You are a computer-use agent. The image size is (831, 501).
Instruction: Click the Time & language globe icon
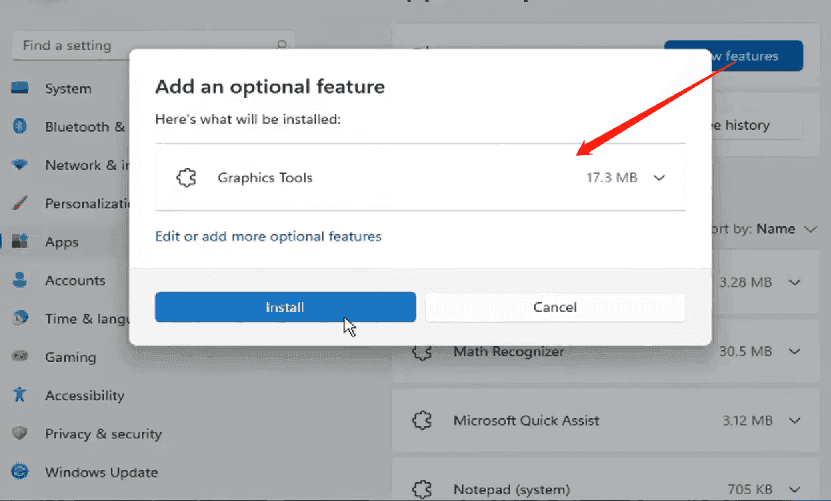[x=20, y=318]
